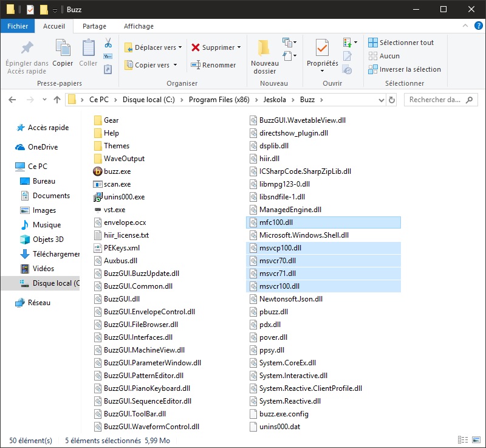Screen dimensions: 486x448
Task: Select BuzzGUI.PianoKeyboard.dll file
Action: (x=142, y=388)
